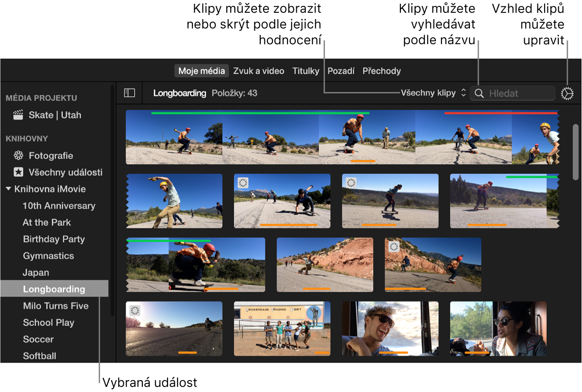Click spinner icon on red rock clip
The height and width of the screenshot is (392, 582).
[394, 246]
